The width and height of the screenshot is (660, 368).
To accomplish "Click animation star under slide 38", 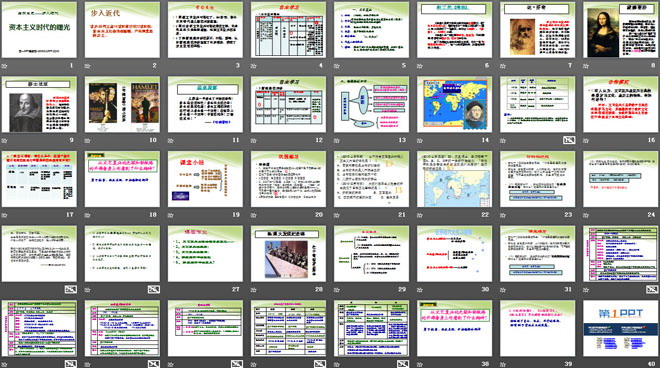I will click(x=420, y=364).
